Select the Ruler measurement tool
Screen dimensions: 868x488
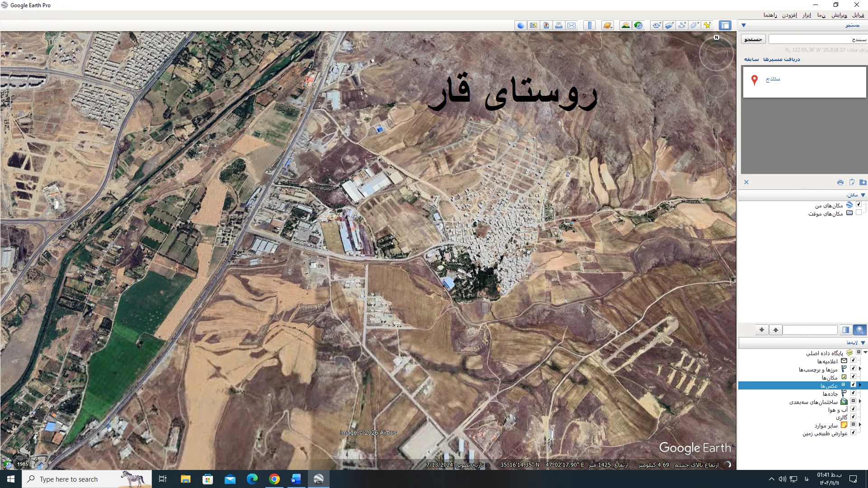[590, 25]
